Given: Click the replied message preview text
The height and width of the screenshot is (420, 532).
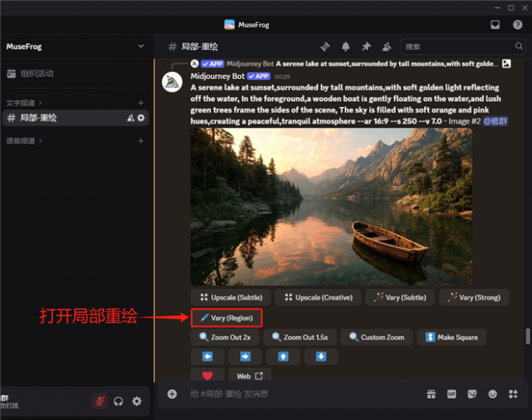Looking at the screenshot, I should (x=386, y=64).
